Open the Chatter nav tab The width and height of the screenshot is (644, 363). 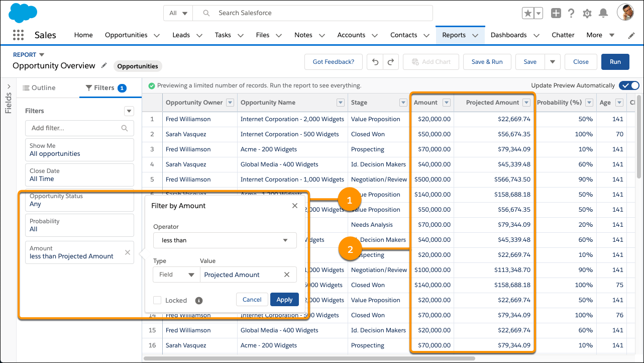click(563, 35)
